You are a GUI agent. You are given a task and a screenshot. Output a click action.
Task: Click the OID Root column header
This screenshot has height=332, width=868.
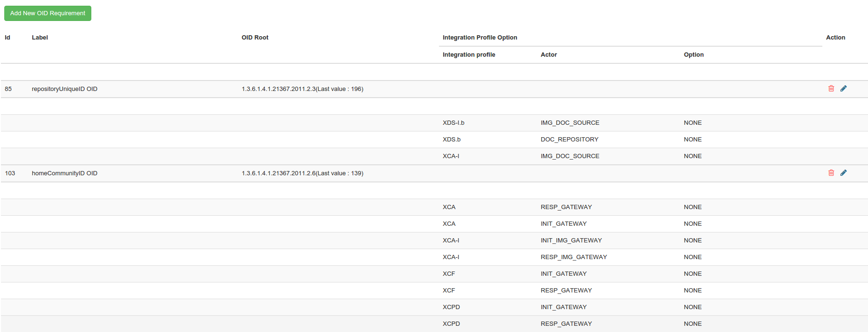(255, 38)
